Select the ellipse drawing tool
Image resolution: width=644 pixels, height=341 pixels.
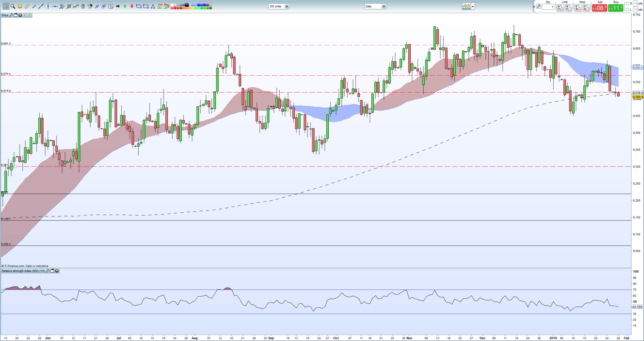click(x=139, y=6)
